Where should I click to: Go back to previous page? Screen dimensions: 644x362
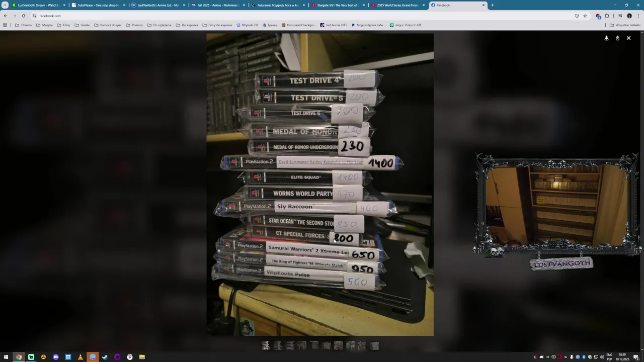point(5,16)
